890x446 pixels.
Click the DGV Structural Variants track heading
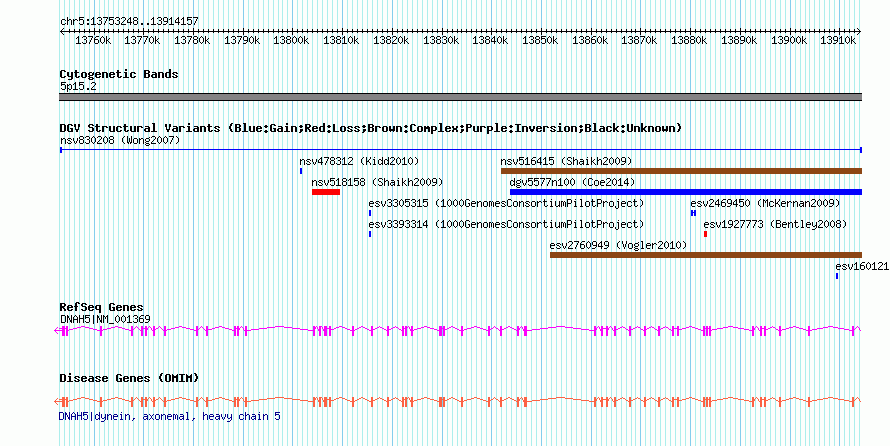coord(371,128)
